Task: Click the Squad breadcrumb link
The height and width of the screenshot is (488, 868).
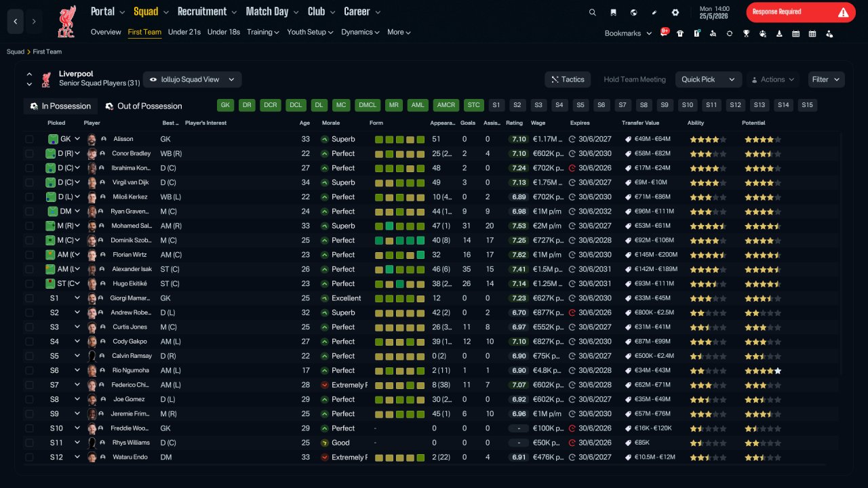Action: point(16,52)
